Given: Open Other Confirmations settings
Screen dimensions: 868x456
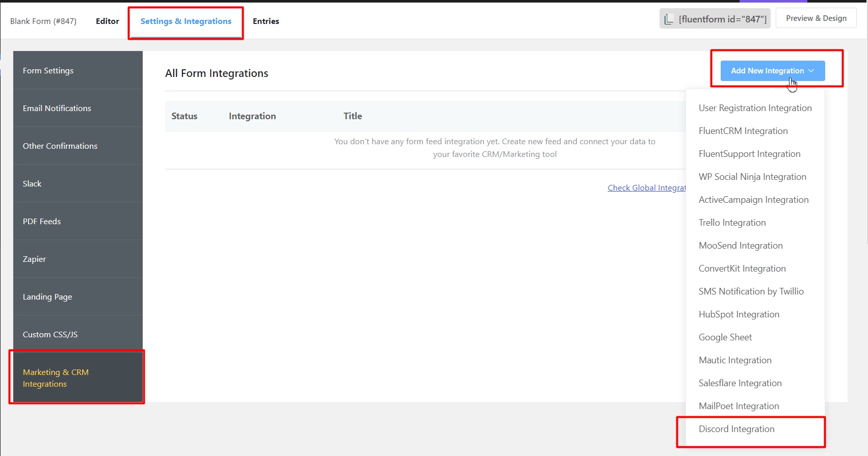Looking at the screenshot, I should [x=78, y=146].
